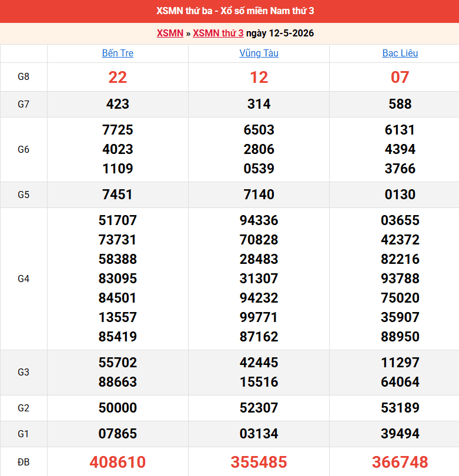The image size is (459, 476).
Task: Select G4 number 83095
Action: tap(118, 279)
